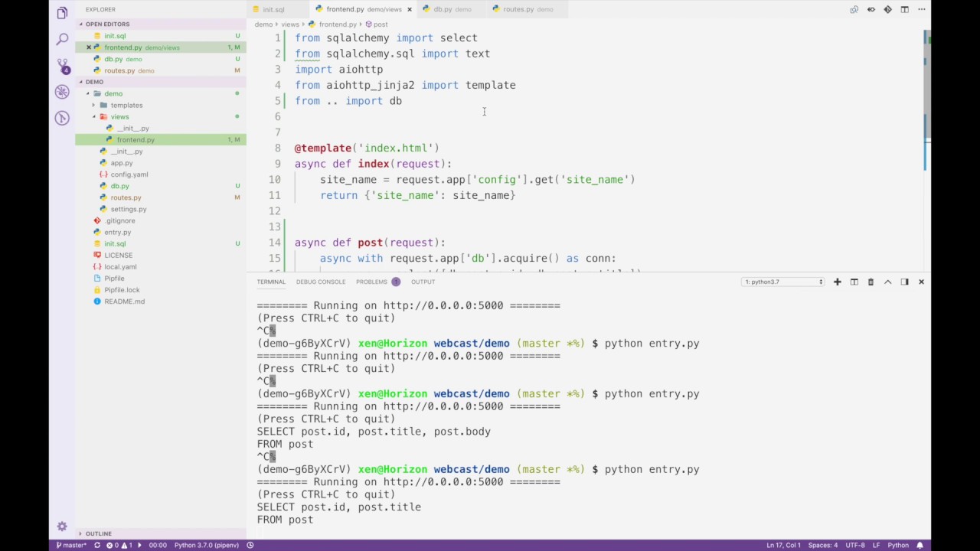Open the Output panel tab
The width and height of the screenshot is (980, 551).
[423, 282]
